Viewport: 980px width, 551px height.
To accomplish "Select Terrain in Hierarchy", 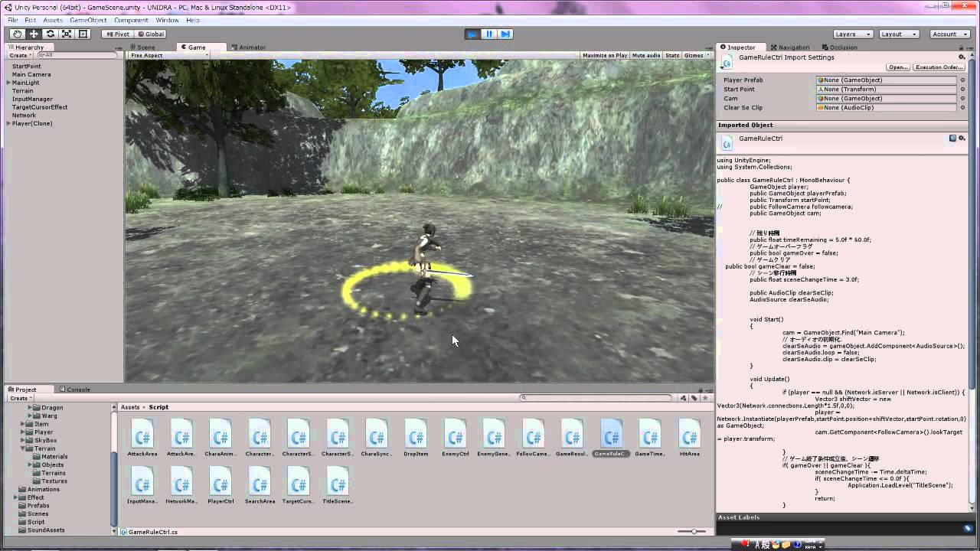I will tap(22, 91).
